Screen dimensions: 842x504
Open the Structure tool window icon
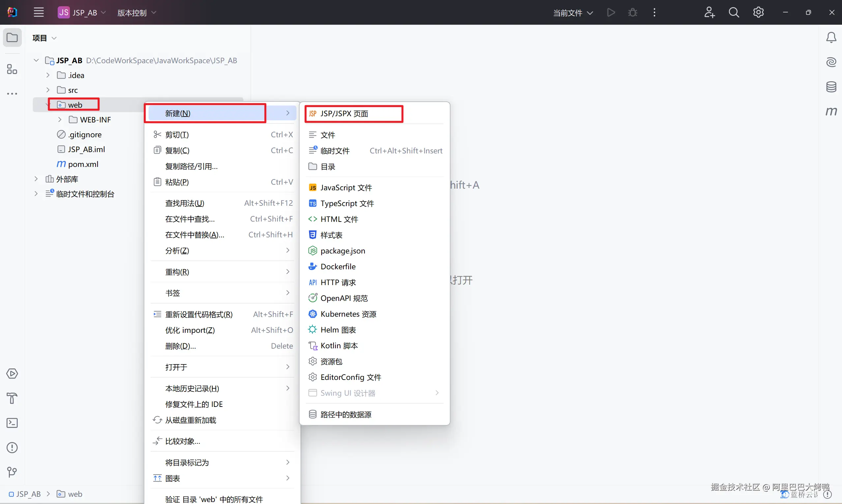12,69
